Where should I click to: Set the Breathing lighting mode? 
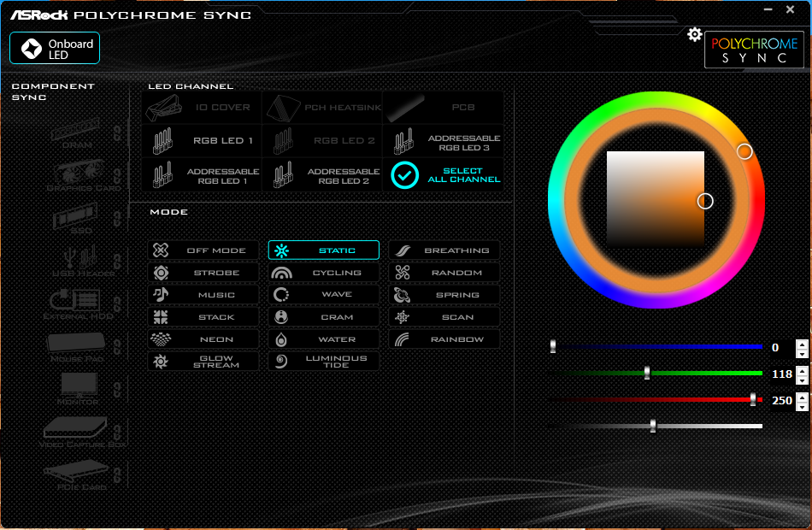pos(444,250)
